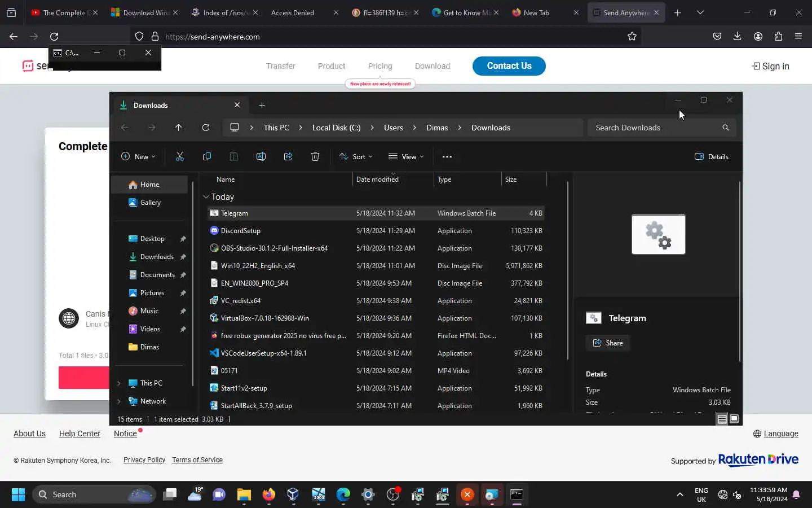Click the Share icon in Explorer toolbar
812x508 pixels.
[x=288, y=156]
